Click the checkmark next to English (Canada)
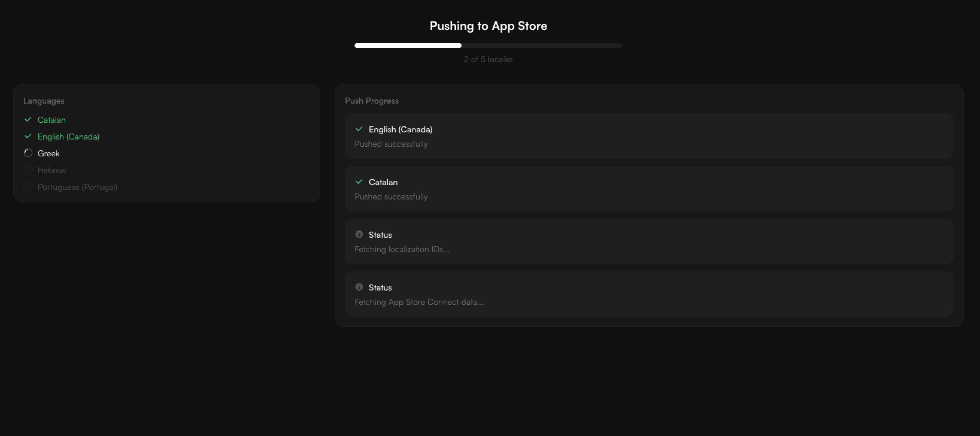Viewport: 980px width, 436px height. point(28,136)
